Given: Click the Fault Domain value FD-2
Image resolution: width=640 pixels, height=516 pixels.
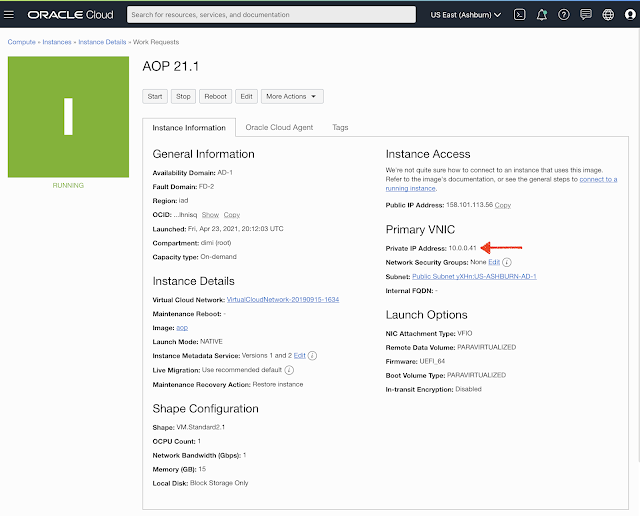Looking at the screenshot, I should pos(206,187).
